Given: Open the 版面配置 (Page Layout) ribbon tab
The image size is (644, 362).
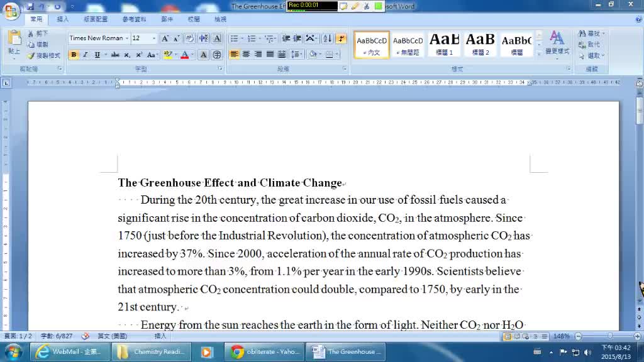Looking at the screenshot, I should [x=96, y=19].
